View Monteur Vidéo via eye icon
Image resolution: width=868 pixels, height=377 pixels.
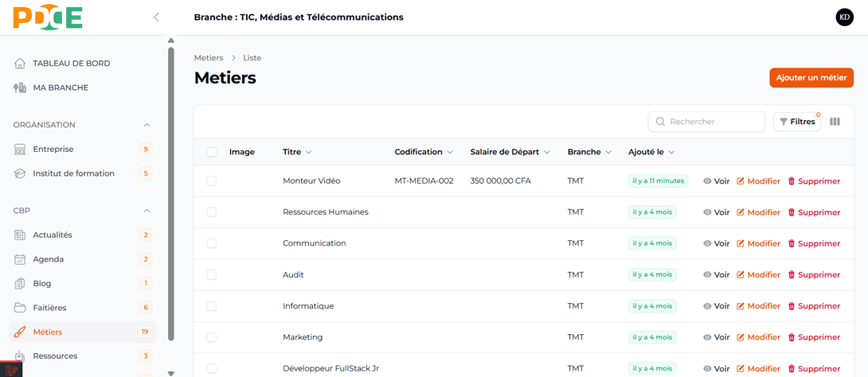click(707, 181)
